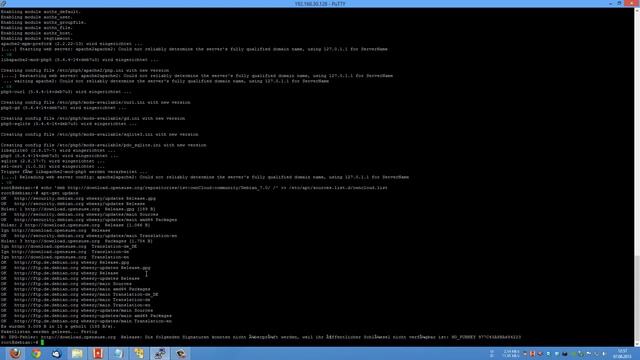The width and height of the screenshot is (640, 360).
Task: Minimize the PuTTY window
Action: [610, 3]
